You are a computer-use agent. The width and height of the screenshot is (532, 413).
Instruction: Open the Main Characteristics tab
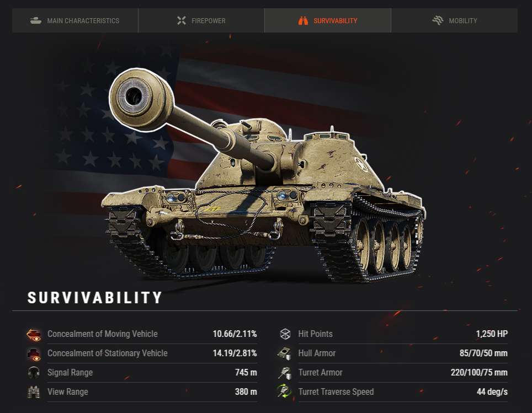pyautogui.click(x=75, y=20)
